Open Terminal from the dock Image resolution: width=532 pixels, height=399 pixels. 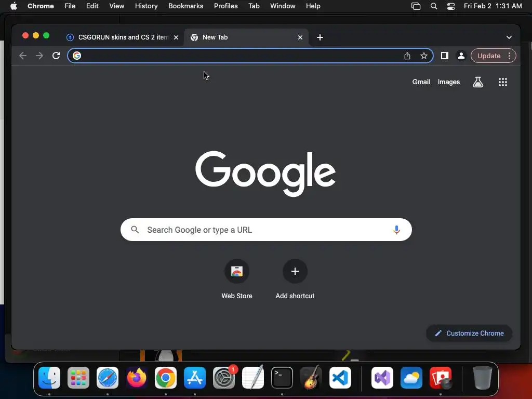282,378
